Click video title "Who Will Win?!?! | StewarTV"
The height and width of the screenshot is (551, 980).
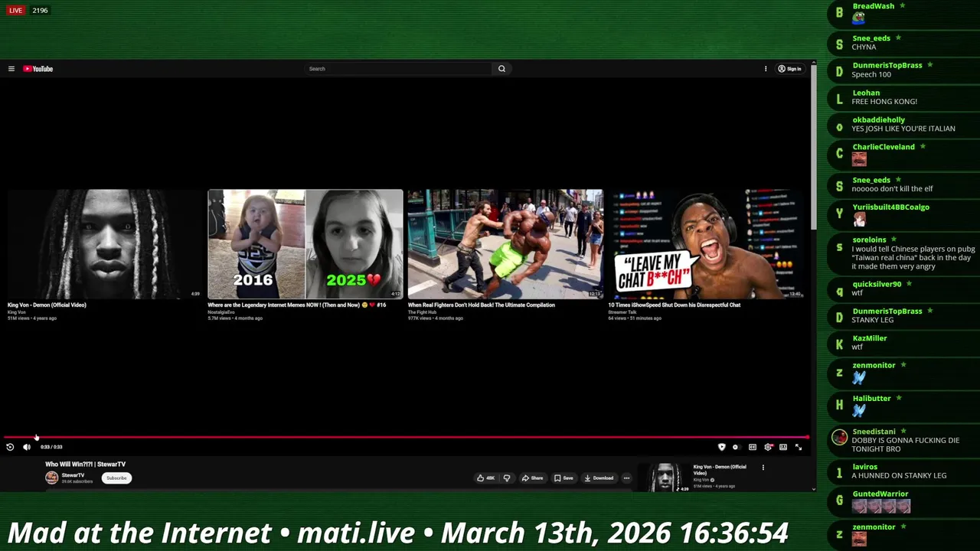[x=85, y=464]
